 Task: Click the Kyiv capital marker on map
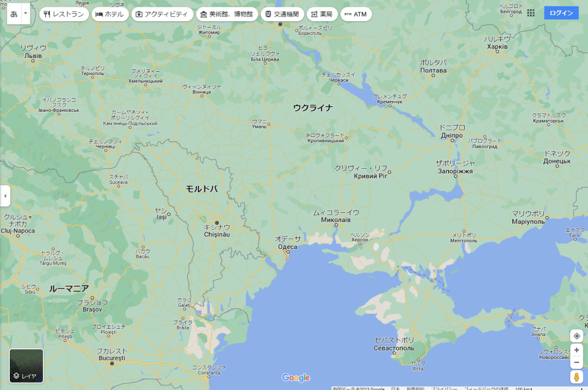click(x=280, y=24)
